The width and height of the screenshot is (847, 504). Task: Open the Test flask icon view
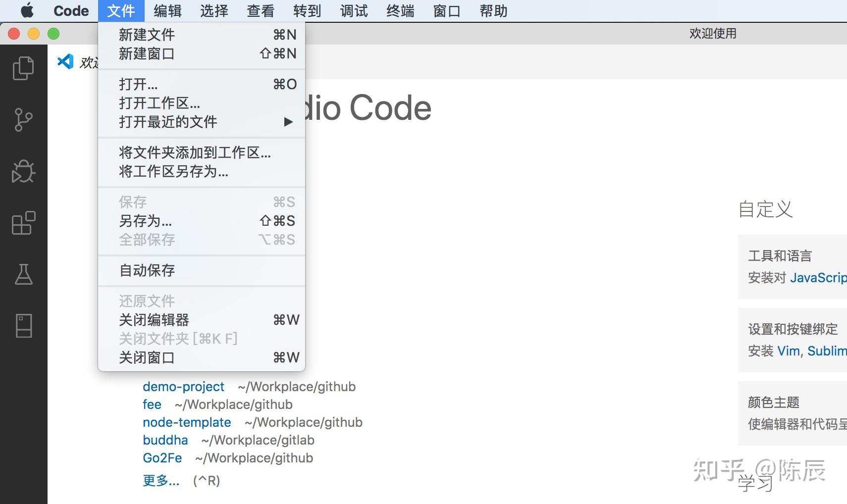(x=23, y=274)
